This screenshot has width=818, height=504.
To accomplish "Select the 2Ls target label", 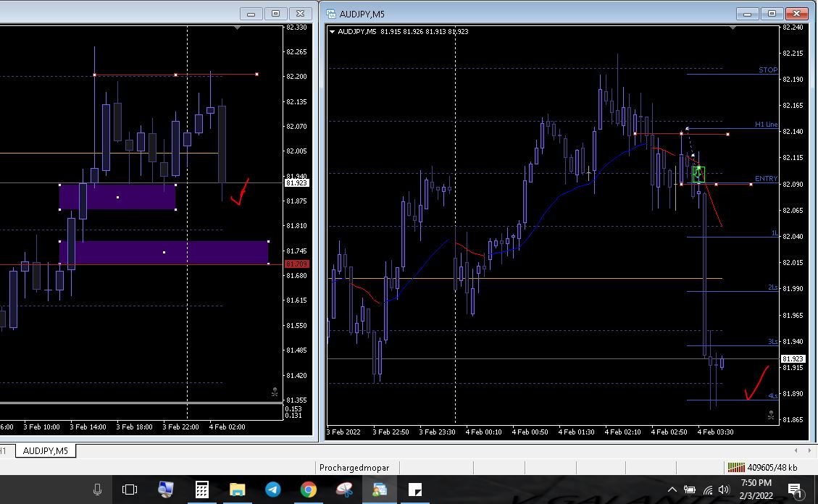I will click(772, 287).
